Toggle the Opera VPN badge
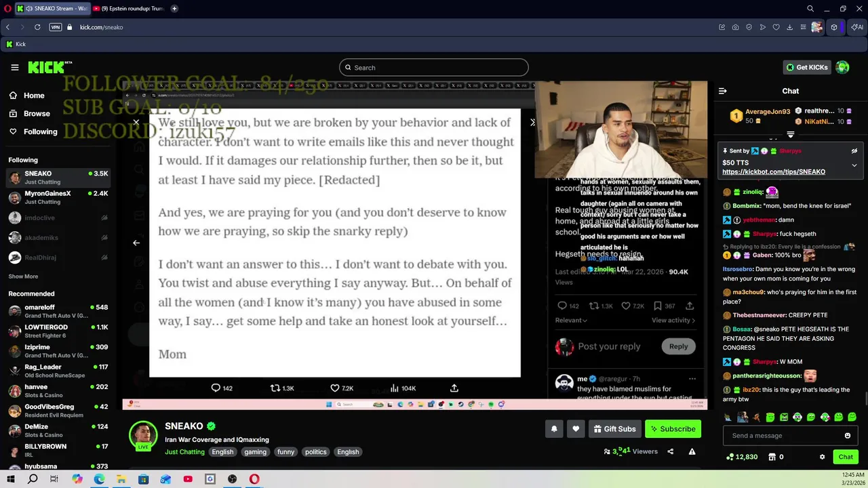The image size is (868, 488). [x=56, y=27]
